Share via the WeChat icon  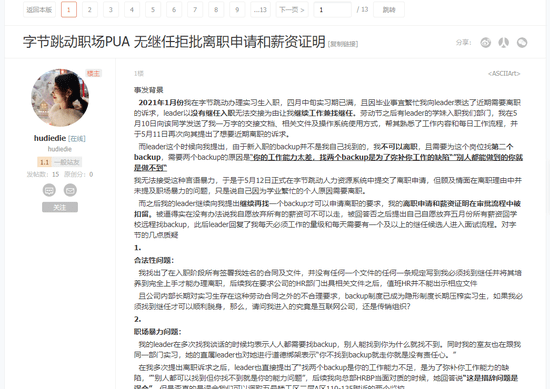522,42
